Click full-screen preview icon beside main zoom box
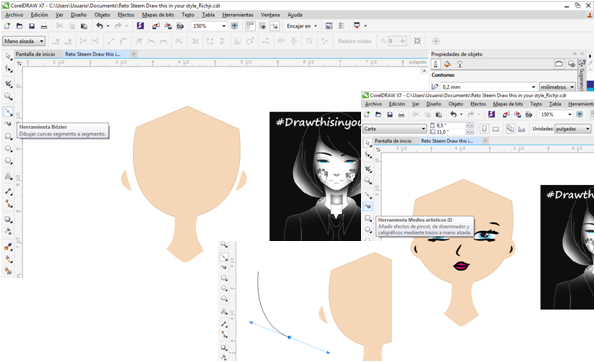This screenshot has height=362, width=595. coord(235,26)
